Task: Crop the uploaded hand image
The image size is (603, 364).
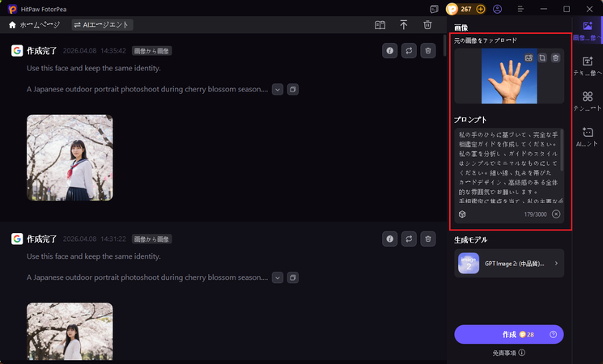Action: [x=542, y=58]
